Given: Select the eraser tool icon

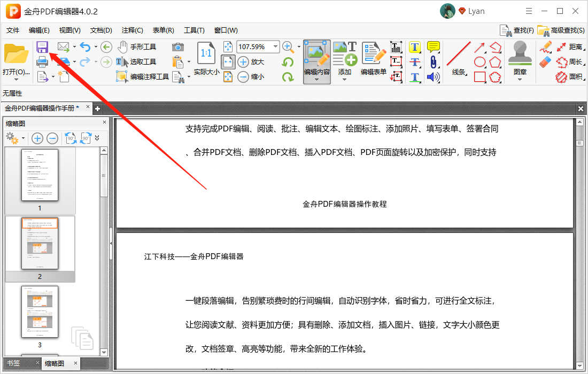Looking at the screenshot, I should click(x=546, y=62).
